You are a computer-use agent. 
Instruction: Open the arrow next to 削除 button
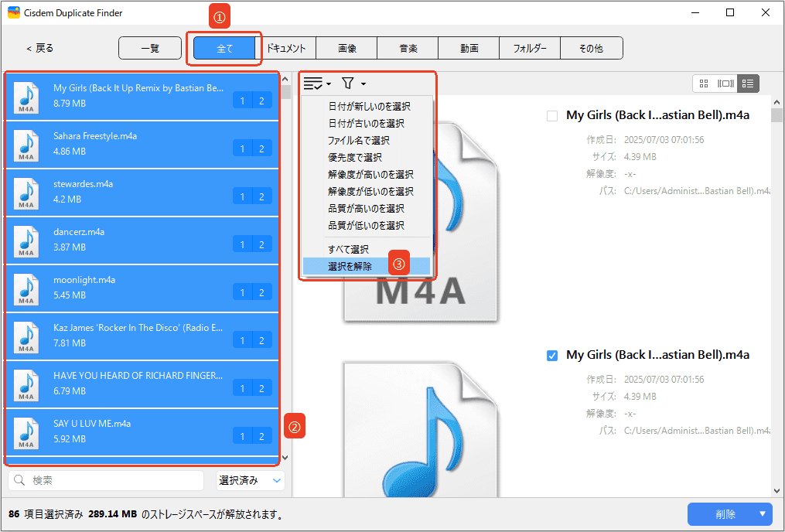[763, 514]
